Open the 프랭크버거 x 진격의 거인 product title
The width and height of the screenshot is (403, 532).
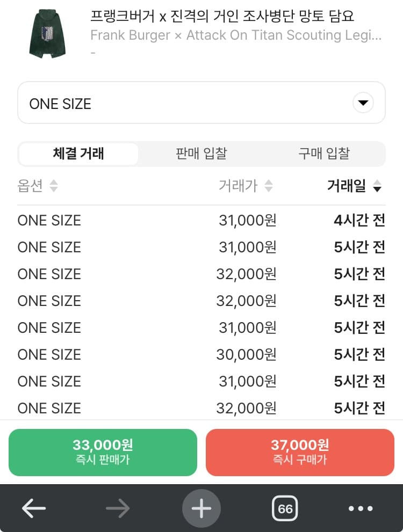[x=222, y=16]
